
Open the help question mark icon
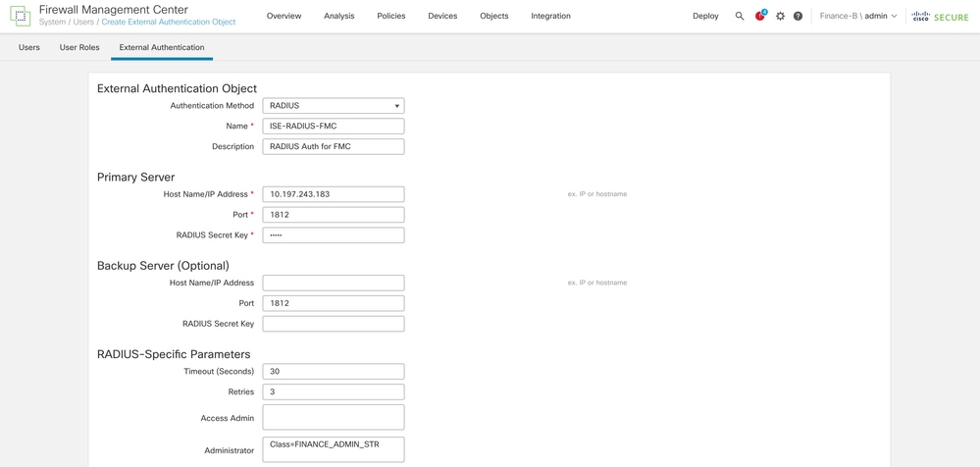point(799,17)
